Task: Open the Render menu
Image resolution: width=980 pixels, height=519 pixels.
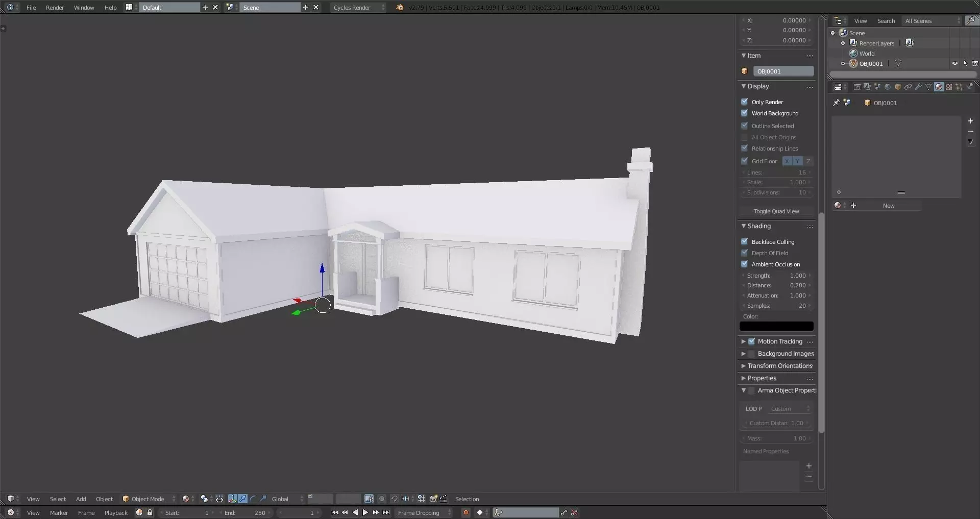Action: (x=55, y=7)
